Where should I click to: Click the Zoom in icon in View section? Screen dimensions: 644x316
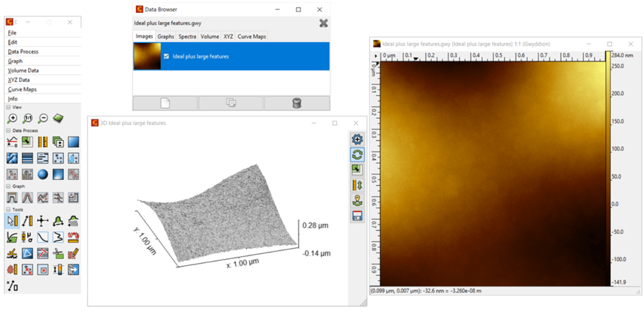pos(13,119)
